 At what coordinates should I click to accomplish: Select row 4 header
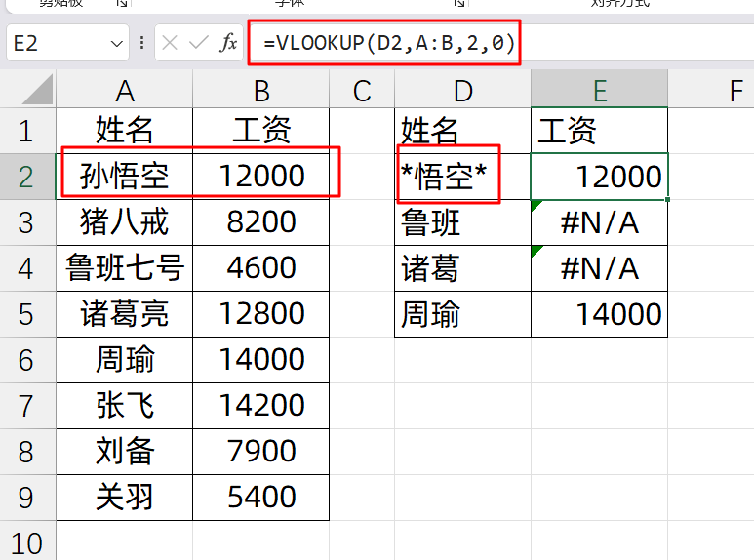(x=27, y=268)
